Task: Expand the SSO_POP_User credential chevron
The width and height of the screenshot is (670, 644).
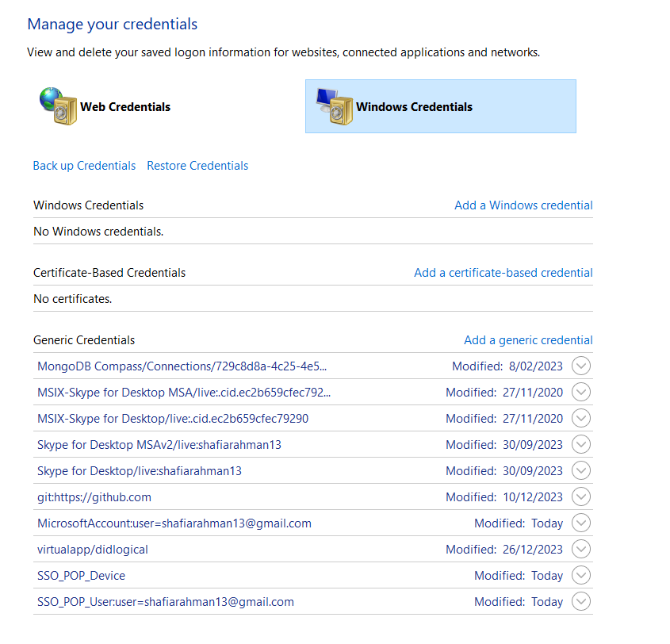Action: point(581,601)
